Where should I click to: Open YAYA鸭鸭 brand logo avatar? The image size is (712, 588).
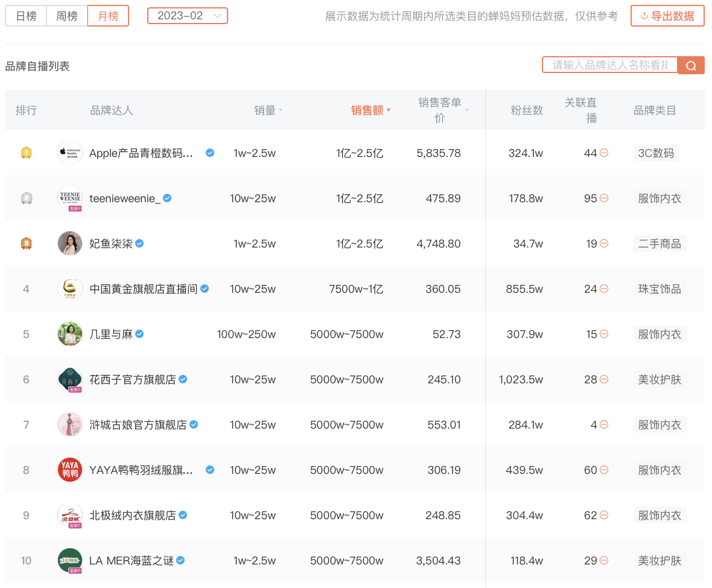[70, 470]
